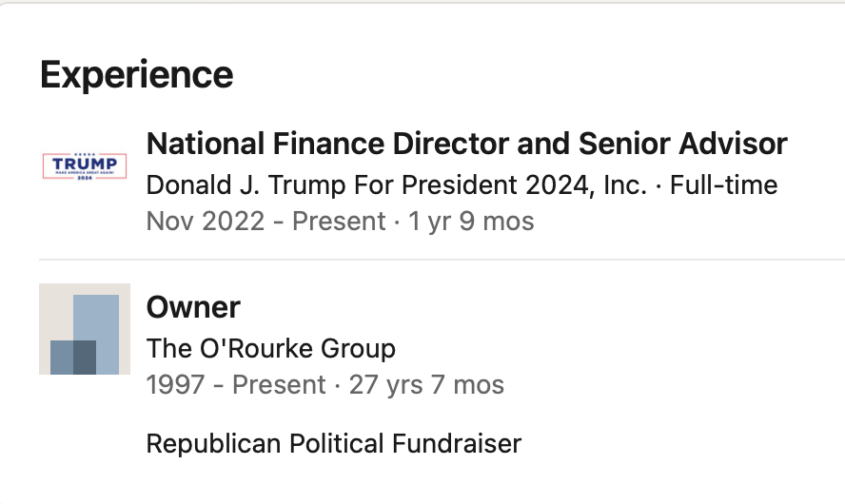Open the National Finance Director and Senior Advisor title

pyautogui.click(x=466, y=144)
